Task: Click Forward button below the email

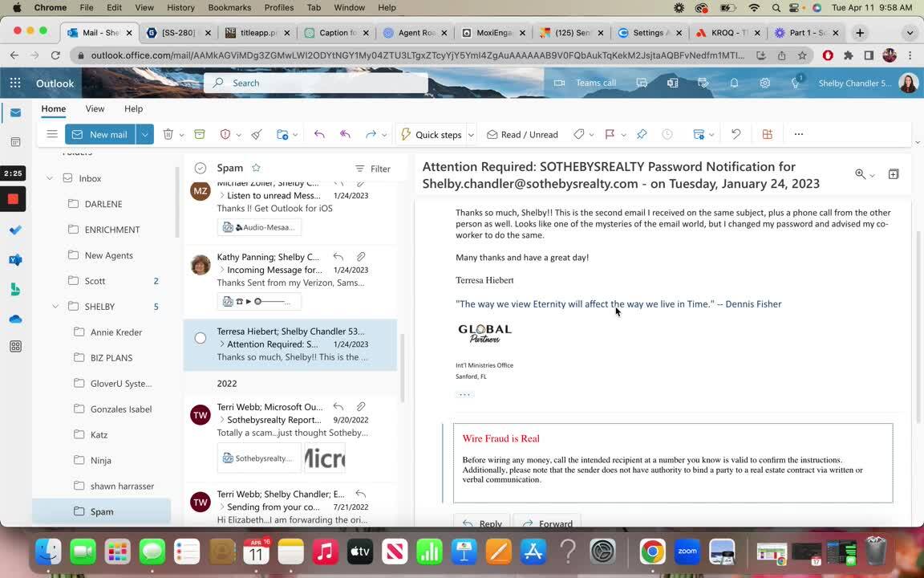Action: (x=547, y=523)
